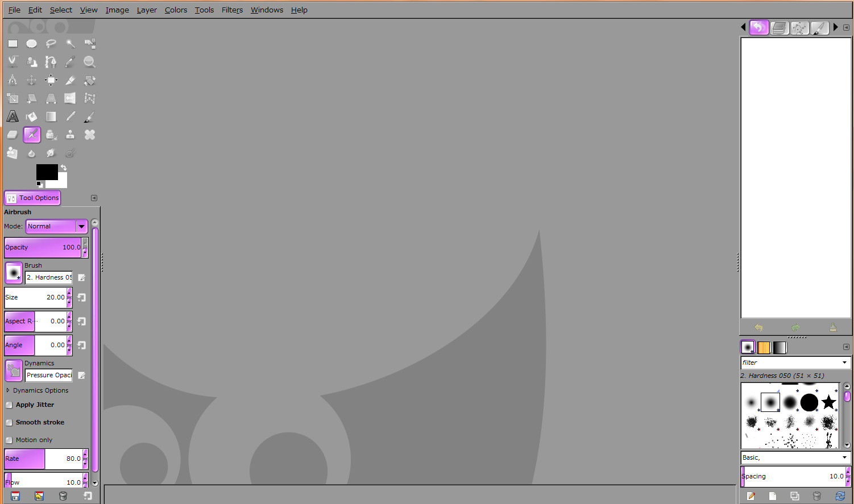Pick the Pencil tool

coord(71,116)
